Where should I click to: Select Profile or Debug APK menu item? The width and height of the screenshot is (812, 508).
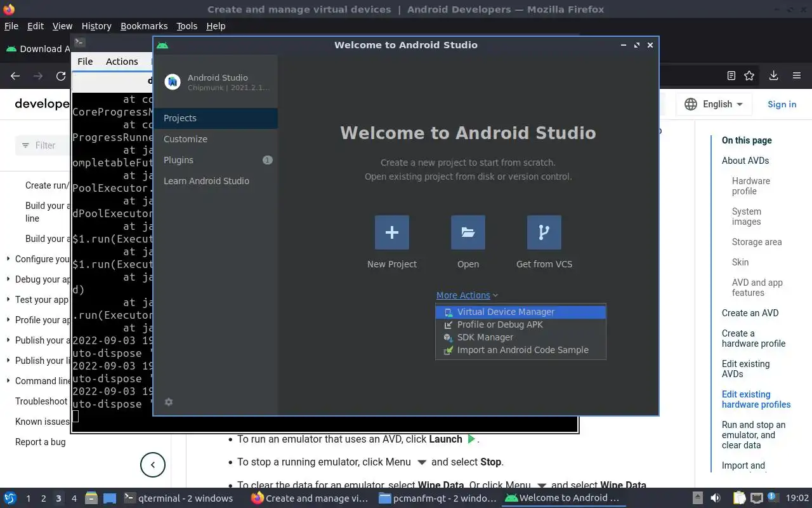click(x=521, y=324)
